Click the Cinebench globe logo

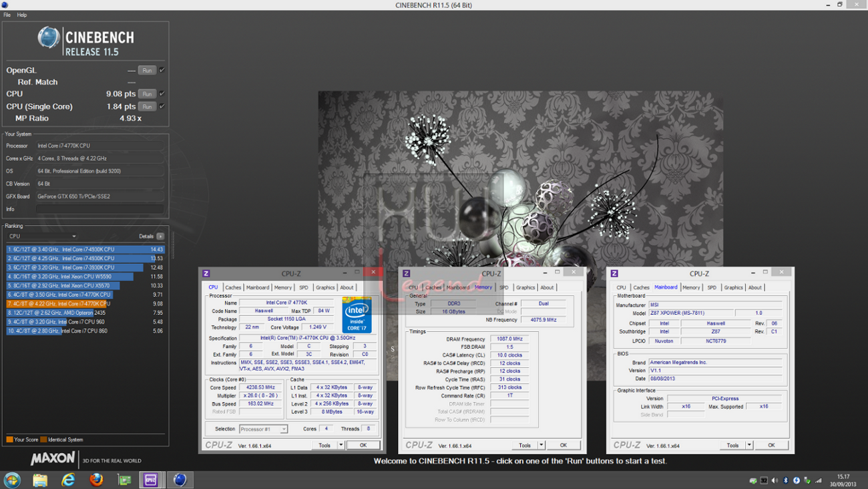pos(48,37)
